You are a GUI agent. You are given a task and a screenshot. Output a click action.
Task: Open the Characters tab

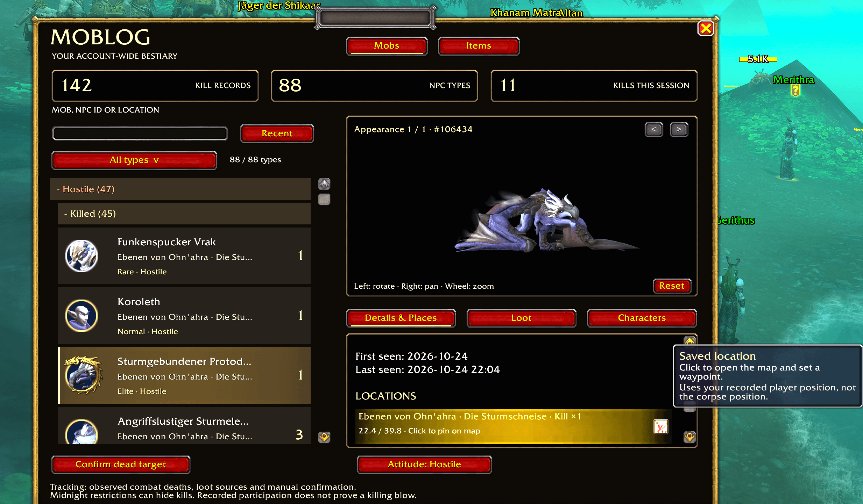tap(642, 318)
